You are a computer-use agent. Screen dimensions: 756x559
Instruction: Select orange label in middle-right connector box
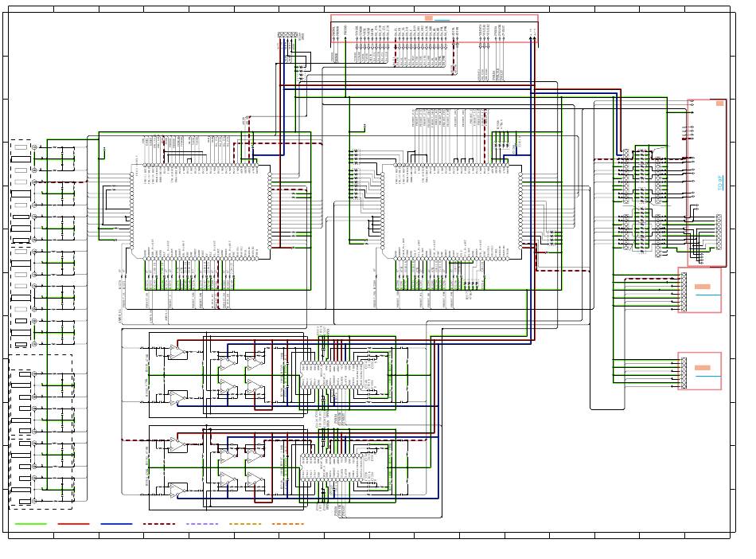702,286
